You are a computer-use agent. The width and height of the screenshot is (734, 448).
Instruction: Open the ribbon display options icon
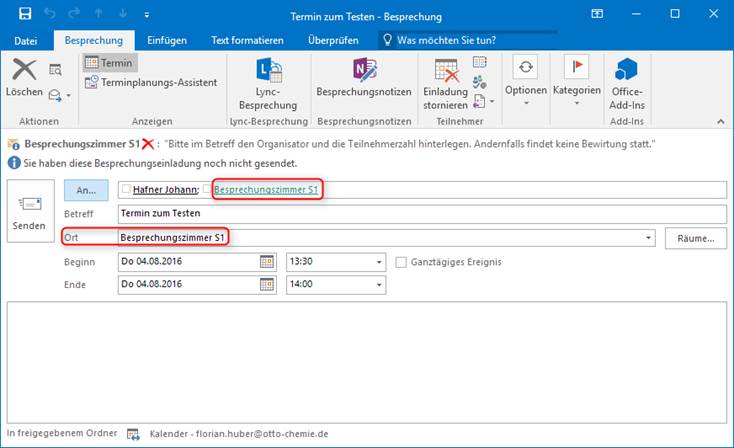(597, 14)
